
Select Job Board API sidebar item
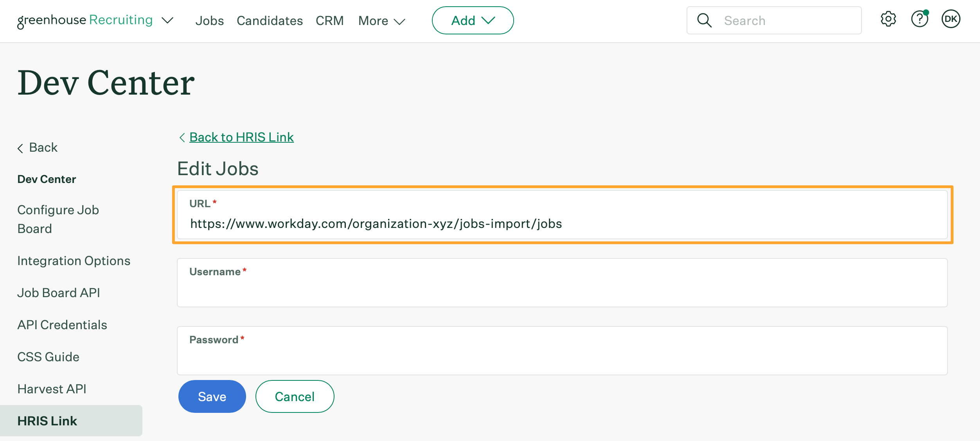58,292
